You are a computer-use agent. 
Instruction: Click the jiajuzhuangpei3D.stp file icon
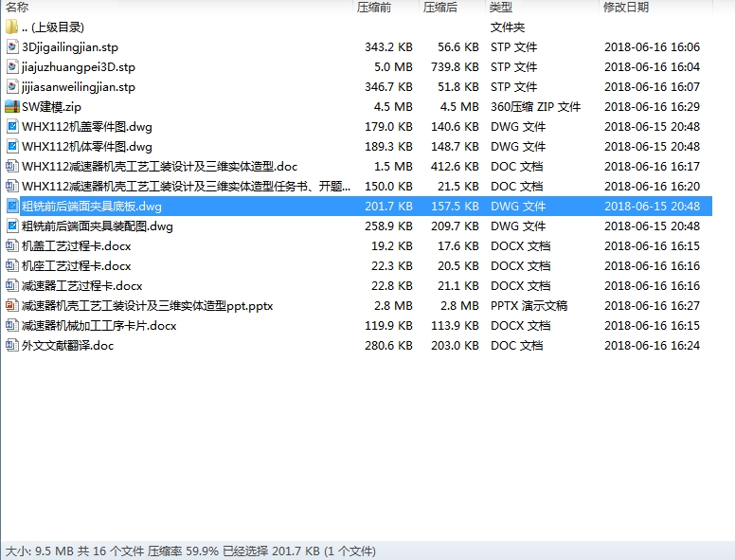[12, 66]
